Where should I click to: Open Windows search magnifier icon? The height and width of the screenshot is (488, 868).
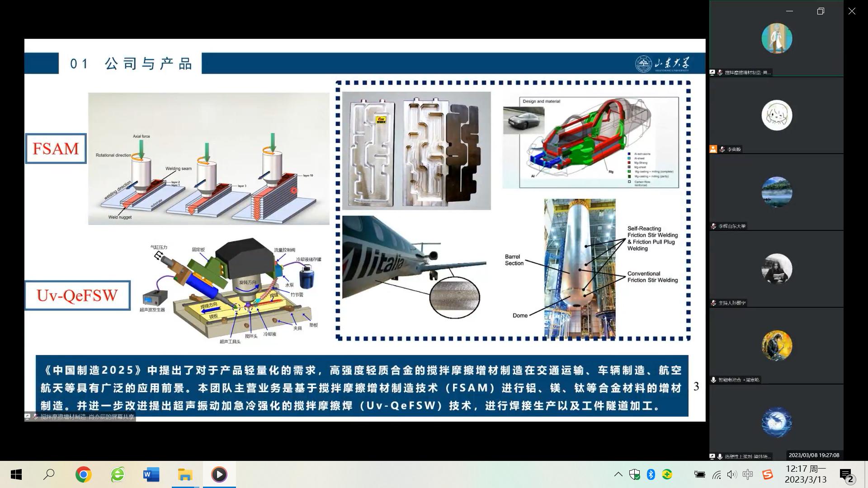tap(49, 474)
